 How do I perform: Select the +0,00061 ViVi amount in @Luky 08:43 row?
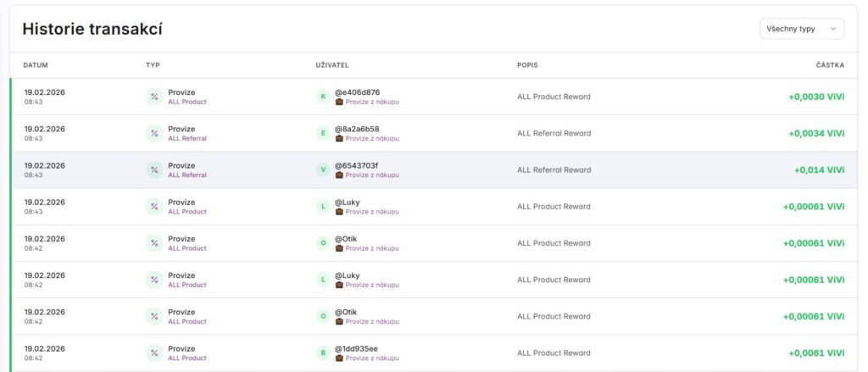pyautogui.click(x=814, y=207)
